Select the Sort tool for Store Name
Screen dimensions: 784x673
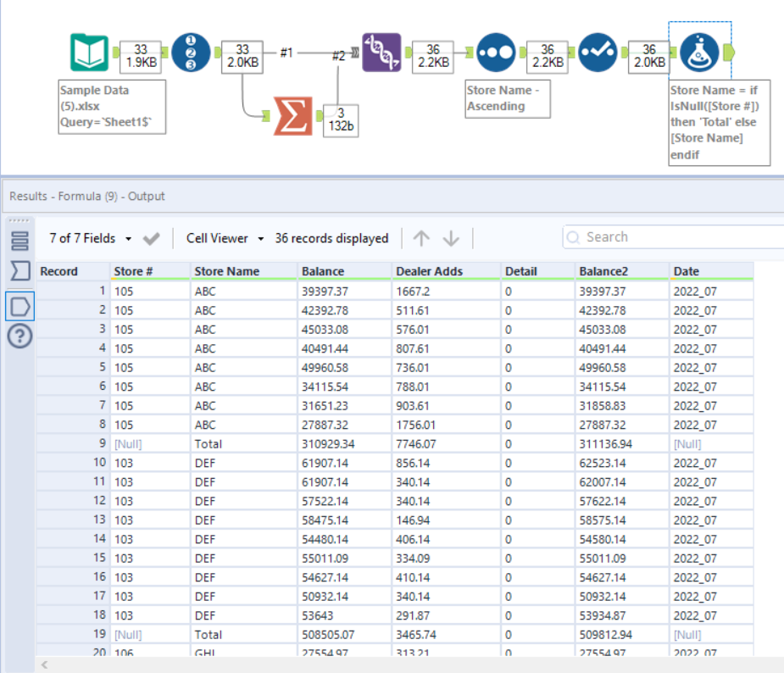[x=496, y=53]
